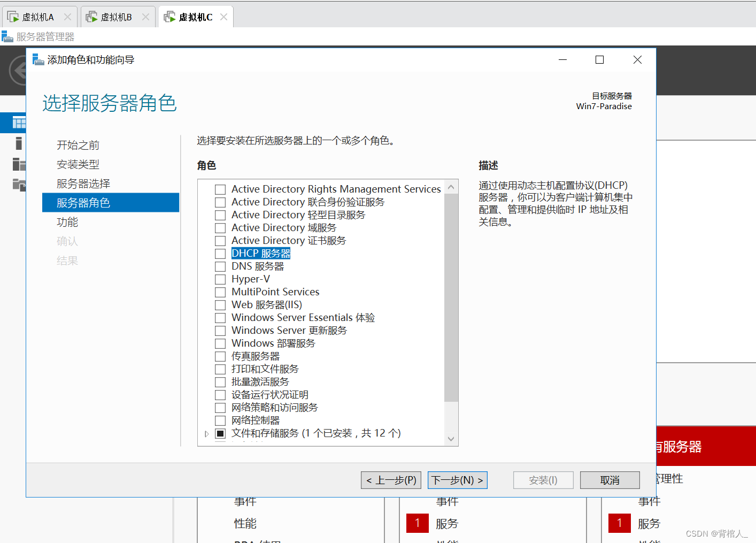Expand the 文件和存储服务 tree node

(x=206, y=434)
